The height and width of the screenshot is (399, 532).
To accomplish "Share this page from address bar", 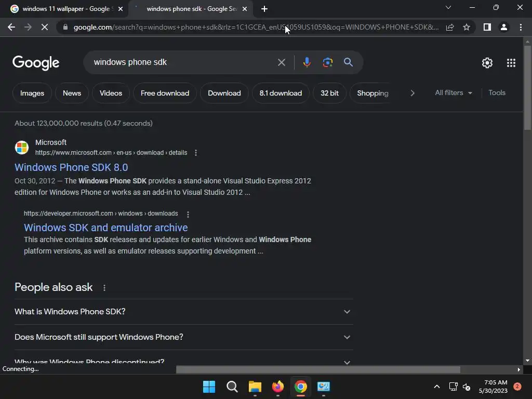I will [450, 27].
